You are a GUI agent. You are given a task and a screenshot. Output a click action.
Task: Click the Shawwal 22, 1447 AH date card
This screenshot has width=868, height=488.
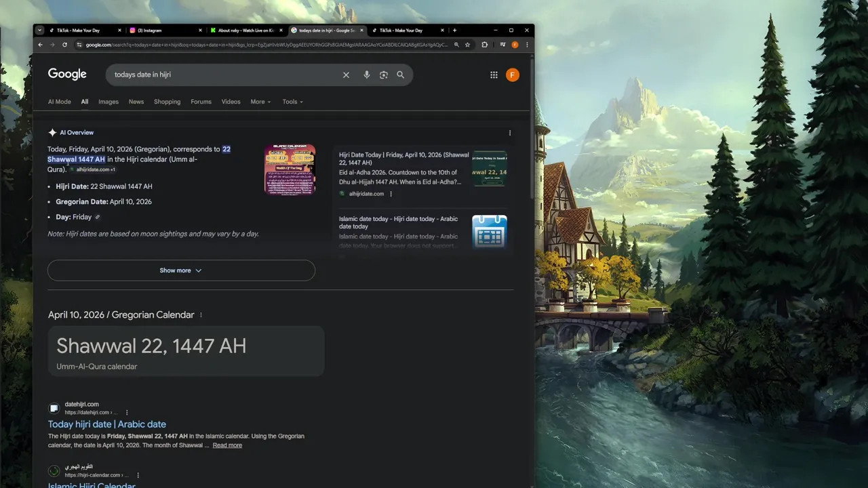tap(186, 351)
